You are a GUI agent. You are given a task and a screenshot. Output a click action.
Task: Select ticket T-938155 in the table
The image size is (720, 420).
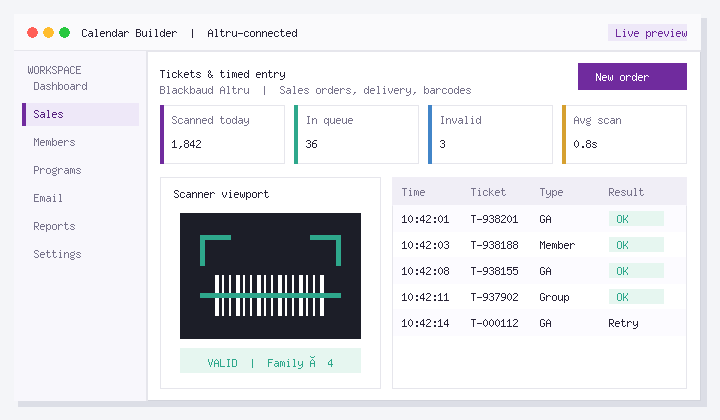(x=494, y=271)
